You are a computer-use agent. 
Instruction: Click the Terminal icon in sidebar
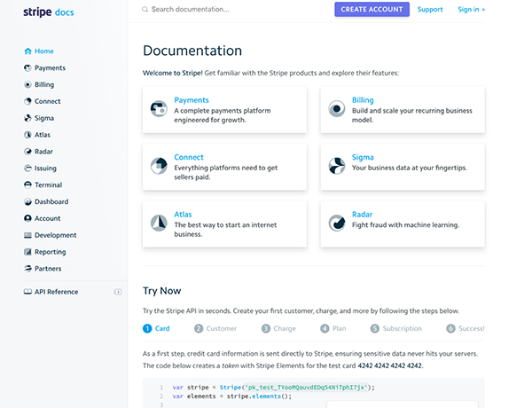27,184
